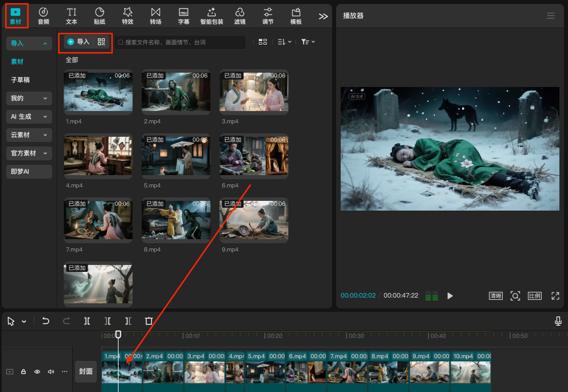The height and width of the screenshot is (392, 568).
Task: Mute the main track speaker icon
Action: point(51,371)
